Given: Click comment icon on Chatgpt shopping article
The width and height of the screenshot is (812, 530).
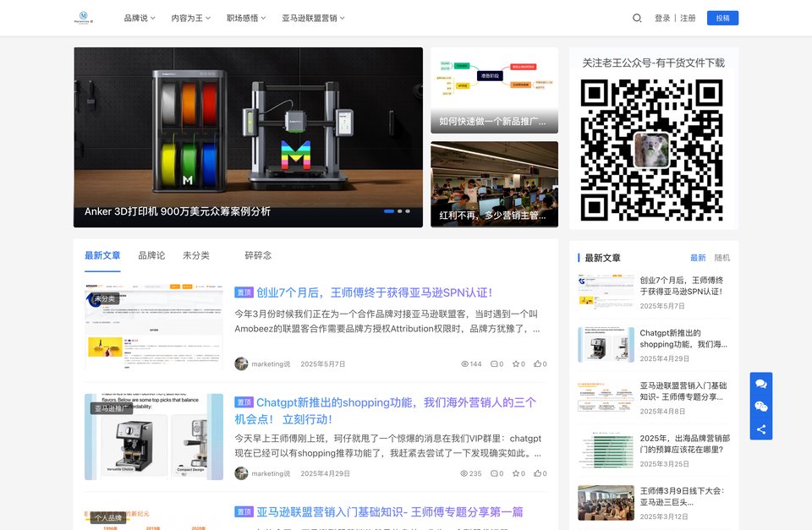Looking at the screenshot, I should 493,473.
